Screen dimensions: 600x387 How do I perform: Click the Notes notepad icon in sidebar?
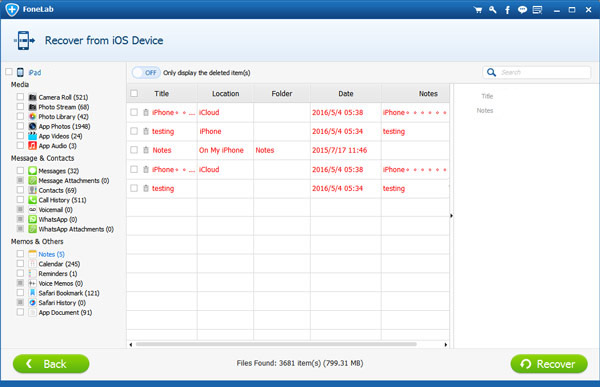pos(33,254)
